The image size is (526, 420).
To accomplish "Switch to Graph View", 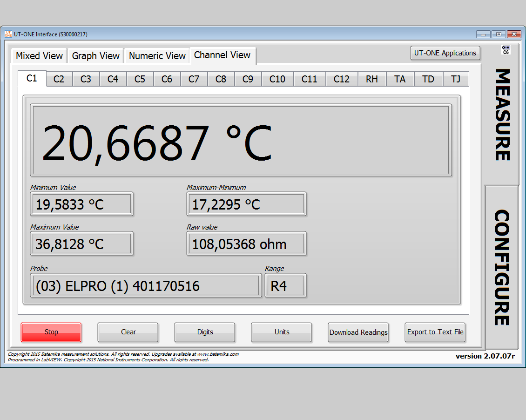I will 95,55.
